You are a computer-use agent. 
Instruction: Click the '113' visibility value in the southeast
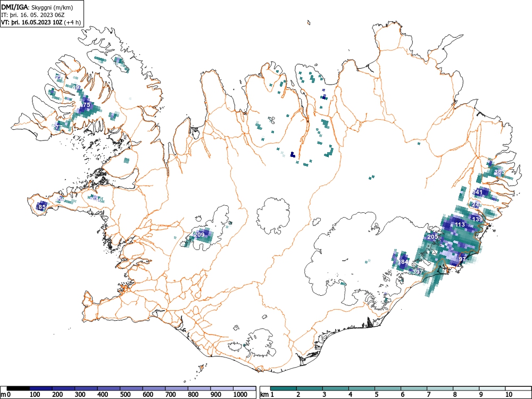[460, 225]
